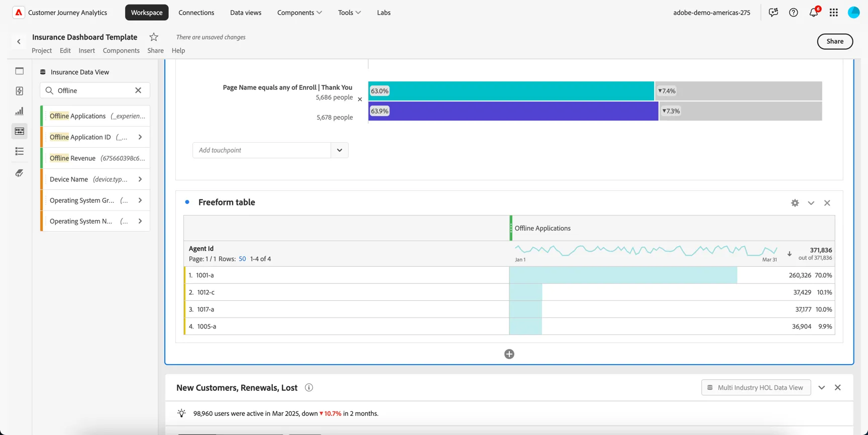Viewport: 868px width, 435px height.
Task: Open the Components top menu
Action: click(299, 13)
